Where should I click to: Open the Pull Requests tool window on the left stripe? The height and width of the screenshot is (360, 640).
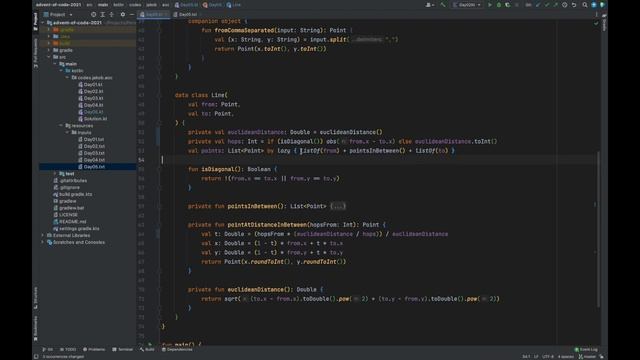pyautogui.click(x=36, y=53)
